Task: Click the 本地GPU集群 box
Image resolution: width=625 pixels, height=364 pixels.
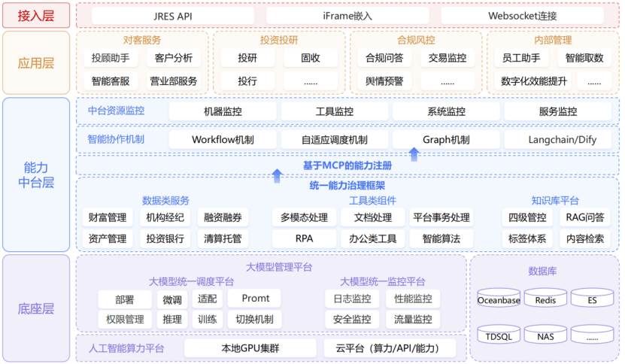Action: coord(247,348)
